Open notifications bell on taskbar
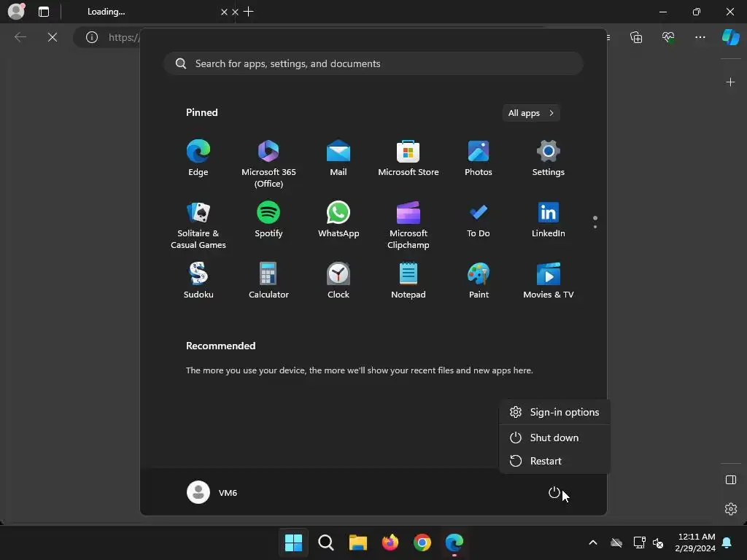Screen dimensions: 747x560 [x=727, y=542]
